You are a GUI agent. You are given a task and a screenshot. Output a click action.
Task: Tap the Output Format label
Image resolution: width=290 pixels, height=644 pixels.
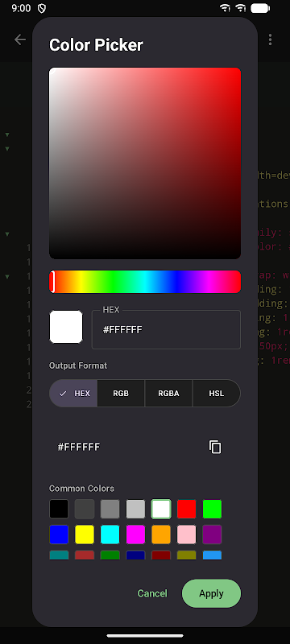pyautogui.click(x=78, y=365)
